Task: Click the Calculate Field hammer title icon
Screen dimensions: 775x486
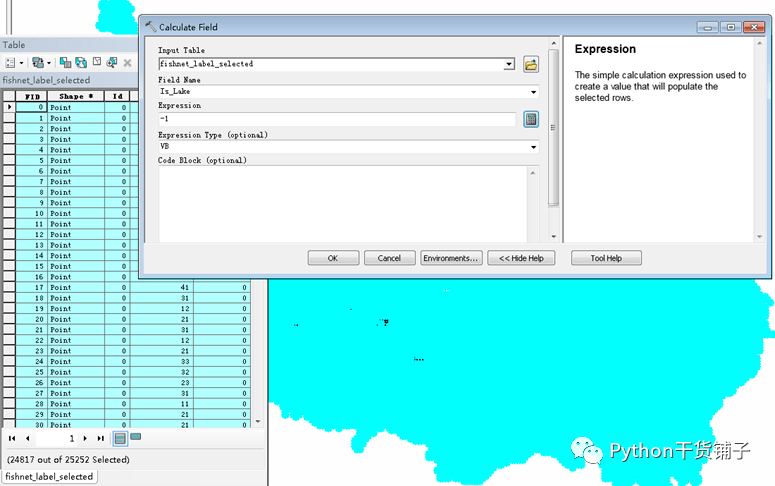Action: [150, 27]
